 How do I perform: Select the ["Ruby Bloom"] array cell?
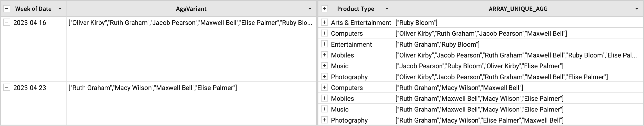click(x=518, y=22)
